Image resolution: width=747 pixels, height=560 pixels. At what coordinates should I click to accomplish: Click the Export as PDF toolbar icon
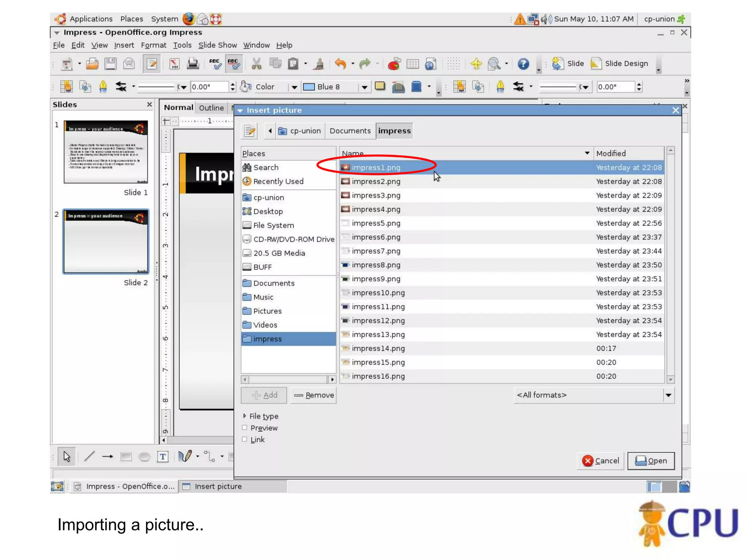point(174,64)
